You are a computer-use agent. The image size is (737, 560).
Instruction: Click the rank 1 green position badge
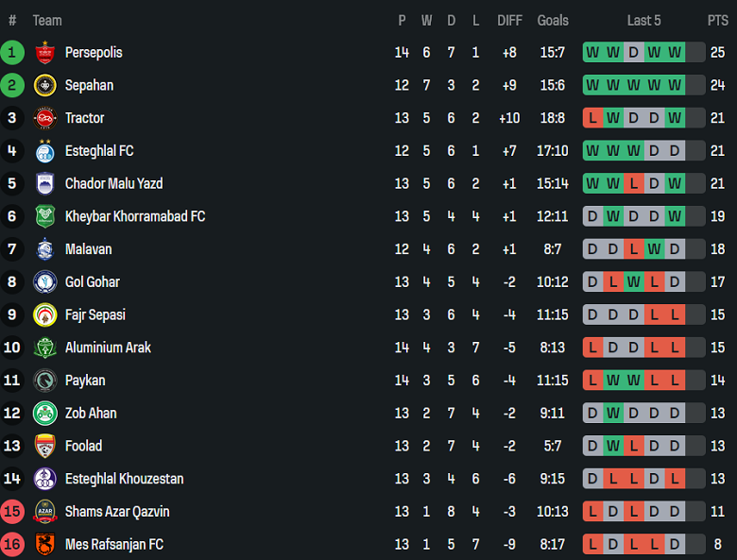(12, 53)
